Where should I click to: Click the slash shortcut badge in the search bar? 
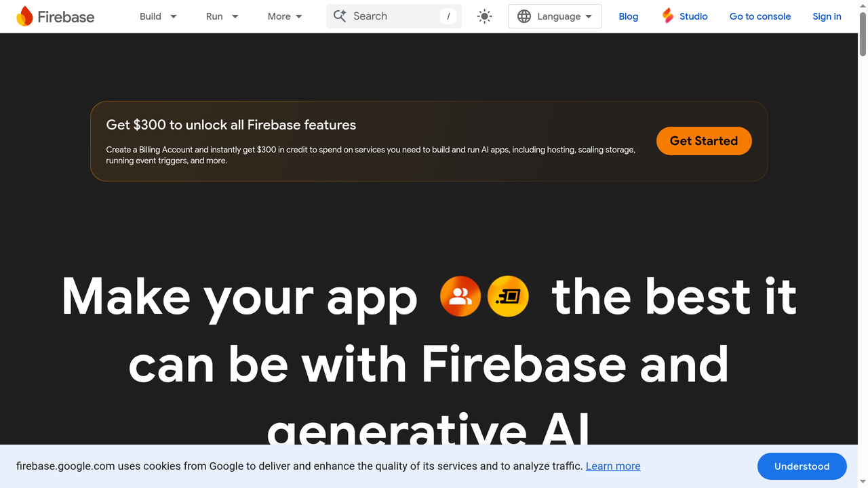coord(448,16)
